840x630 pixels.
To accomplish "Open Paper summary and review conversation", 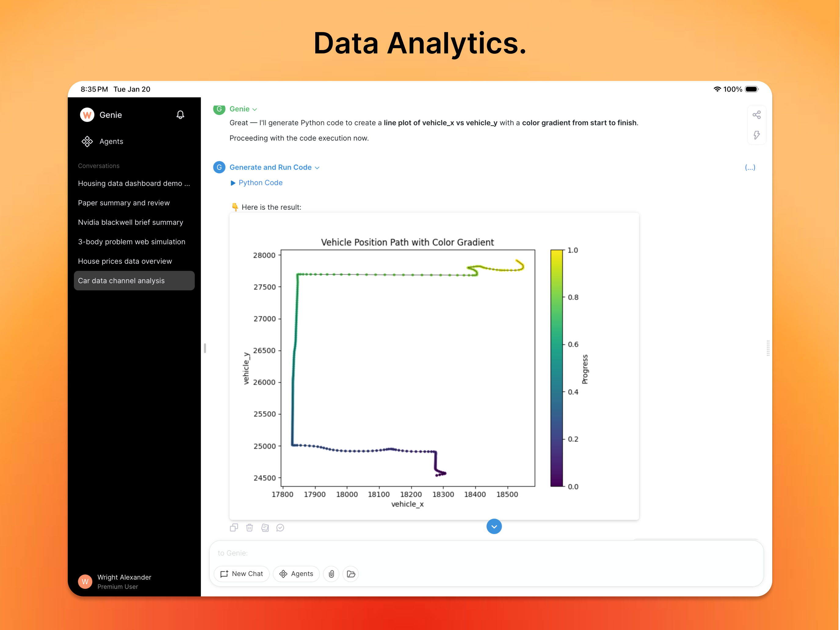I will point(134,203).
